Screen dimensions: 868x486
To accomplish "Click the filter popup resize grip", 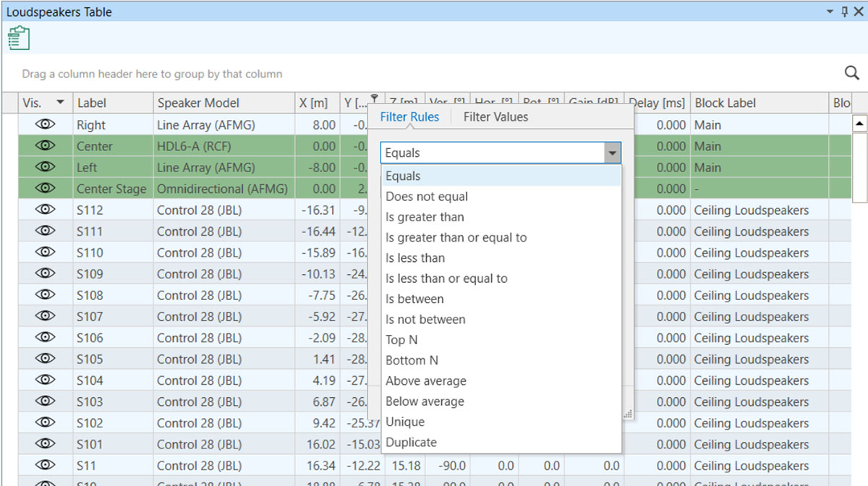I will pyautogui.click(x=628, y=414).
